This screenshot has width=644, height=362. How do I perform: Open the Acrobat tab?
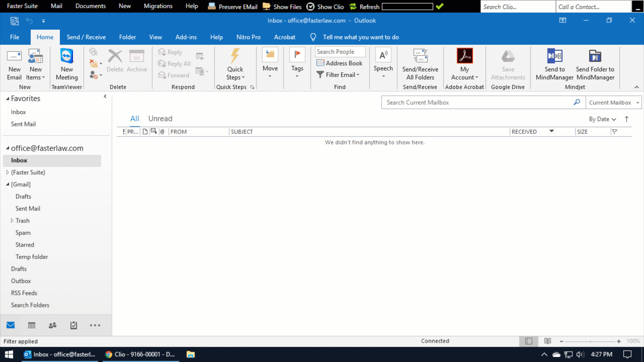click(284, 37)
